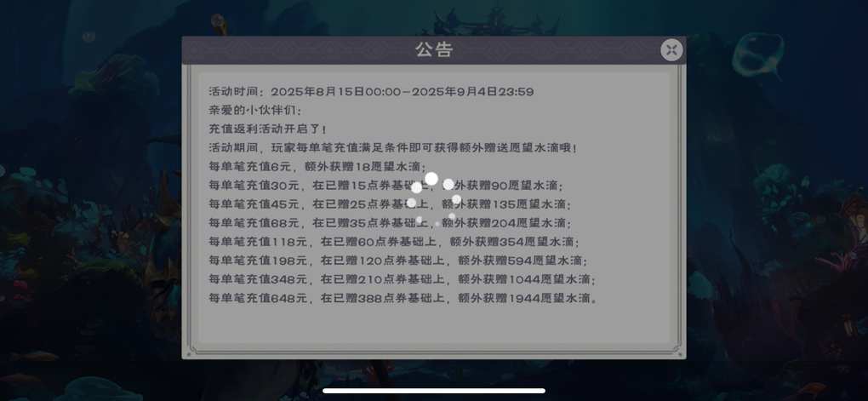Select the 充值68元 reward tier line

click(x=391, y=223)
